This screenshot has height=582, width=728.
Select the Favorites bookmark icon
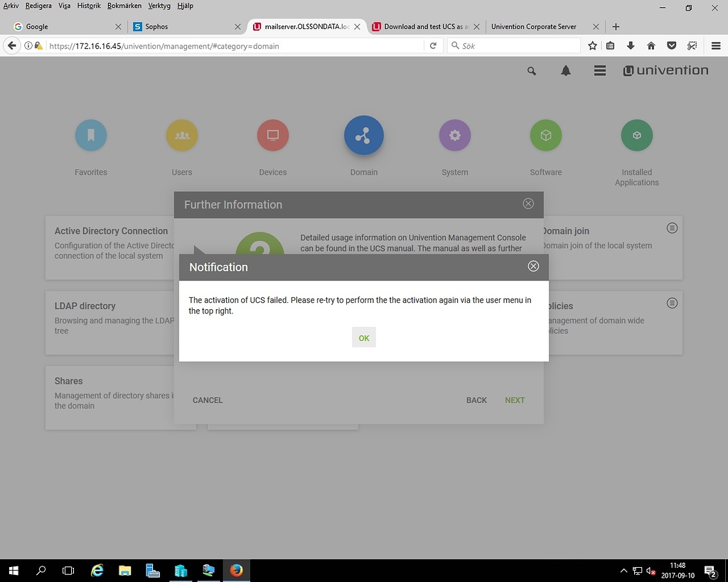coord(90,135)
